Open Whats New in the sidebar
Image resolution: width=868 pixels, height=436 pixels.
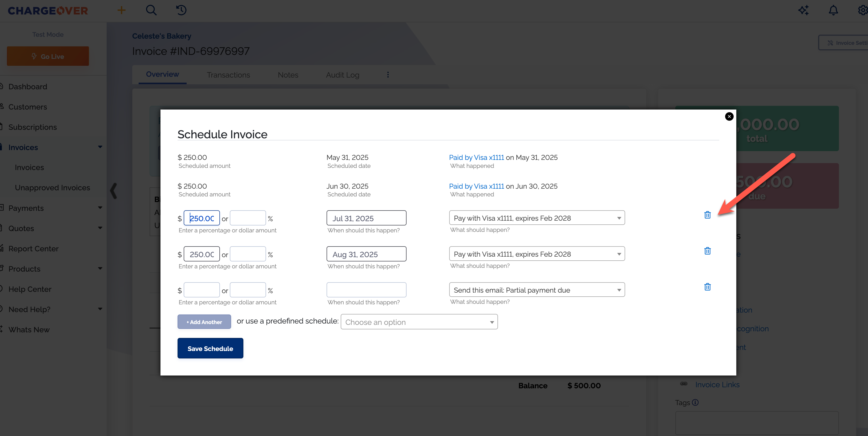pyautogui.click(x=29, y=329)
